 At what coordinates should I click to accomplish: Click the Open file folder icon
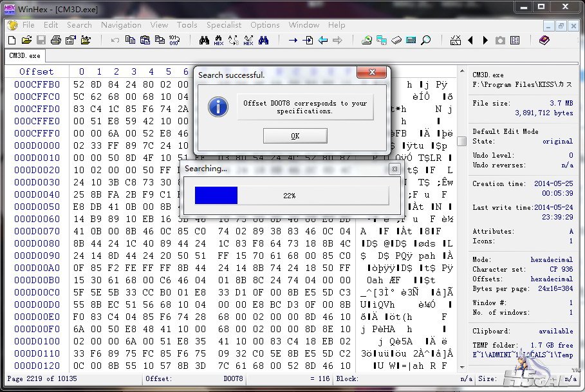pos(26,41)
